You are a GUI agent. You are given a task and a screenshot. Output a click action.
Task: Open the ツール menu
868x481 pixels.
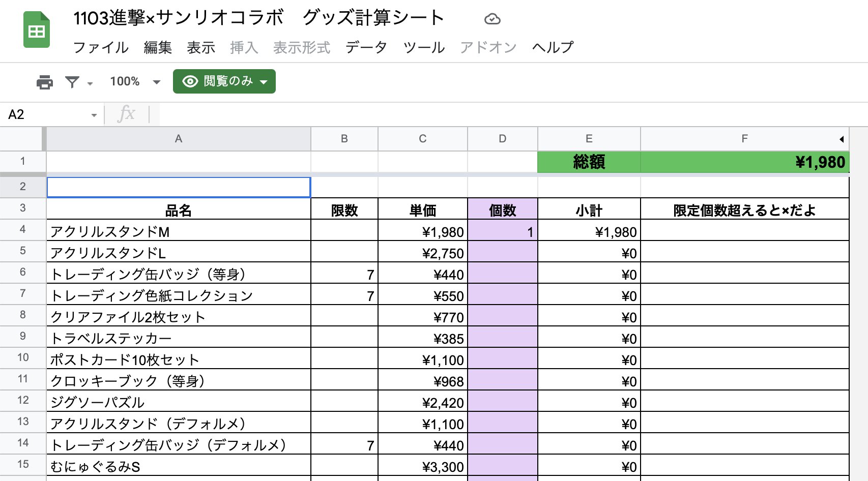424,47
